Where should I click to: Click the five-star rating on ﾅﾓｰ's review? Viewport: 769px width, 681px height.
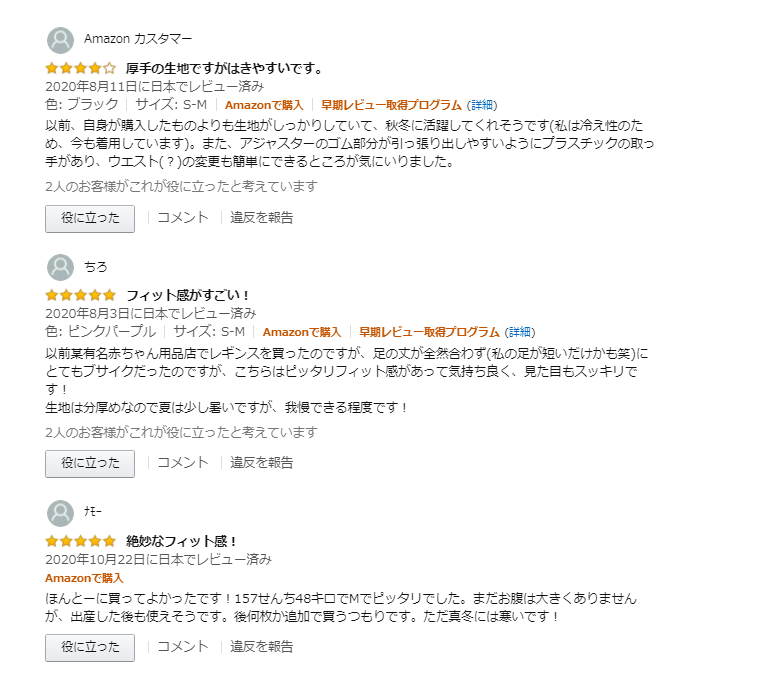click(x=80, y=541)
